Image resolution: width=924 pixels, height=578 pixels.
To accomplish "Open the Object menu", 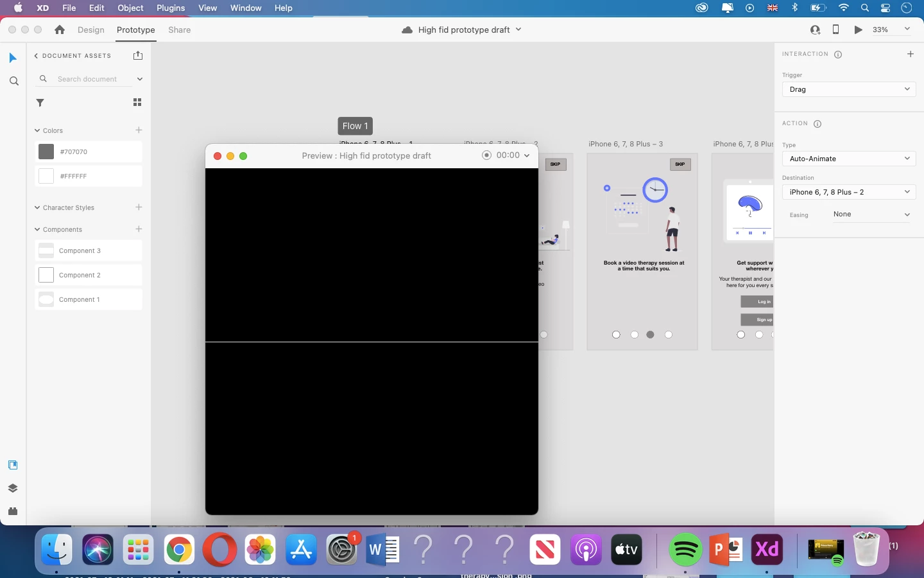I will tap(130, 8).
